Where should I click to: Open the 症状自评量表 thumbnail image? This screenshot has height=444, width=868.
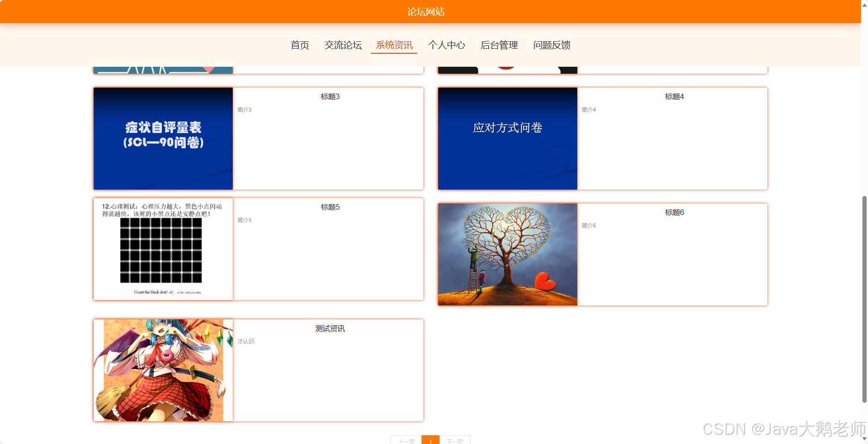(163, 139)
